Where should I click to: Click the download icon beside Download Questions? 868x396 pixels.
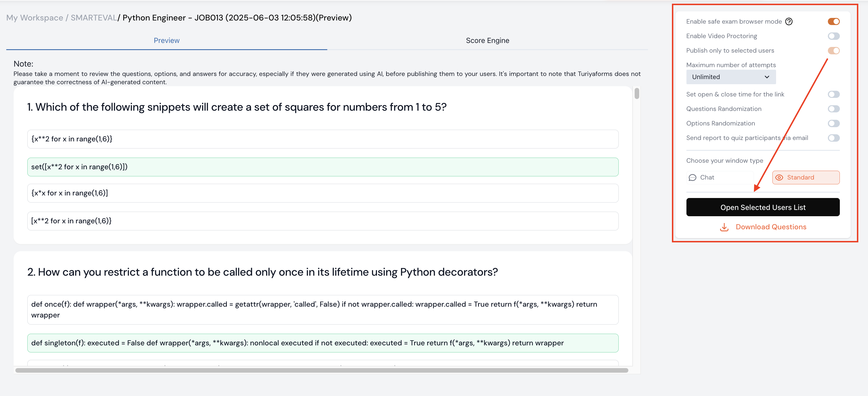click(724, 227)
